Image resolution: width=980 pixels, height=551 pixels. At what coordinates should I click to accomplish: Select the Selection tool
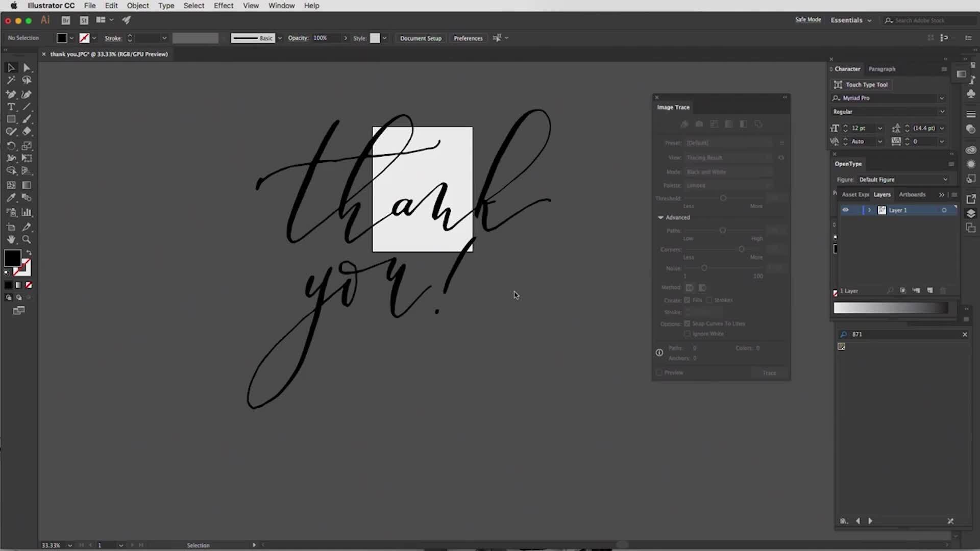click(x=11, y=67)
